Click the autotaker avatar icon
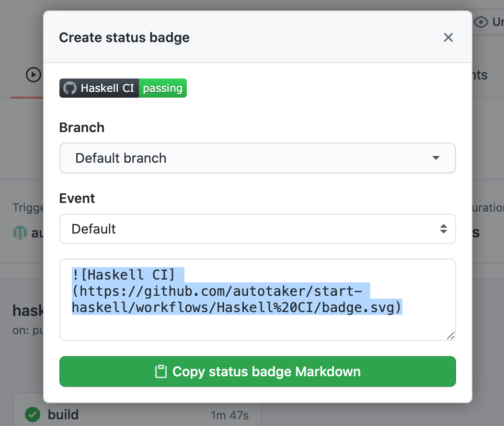 point(20,233)
